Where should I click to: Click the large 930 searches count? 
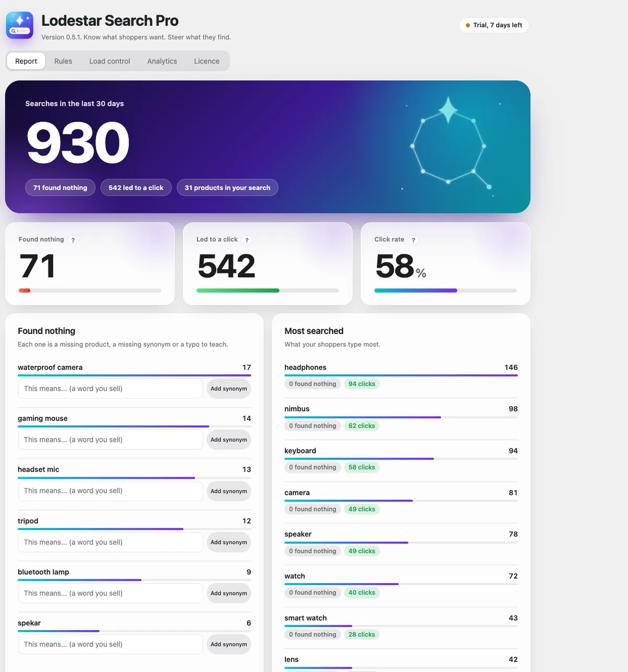pos(78,142)
